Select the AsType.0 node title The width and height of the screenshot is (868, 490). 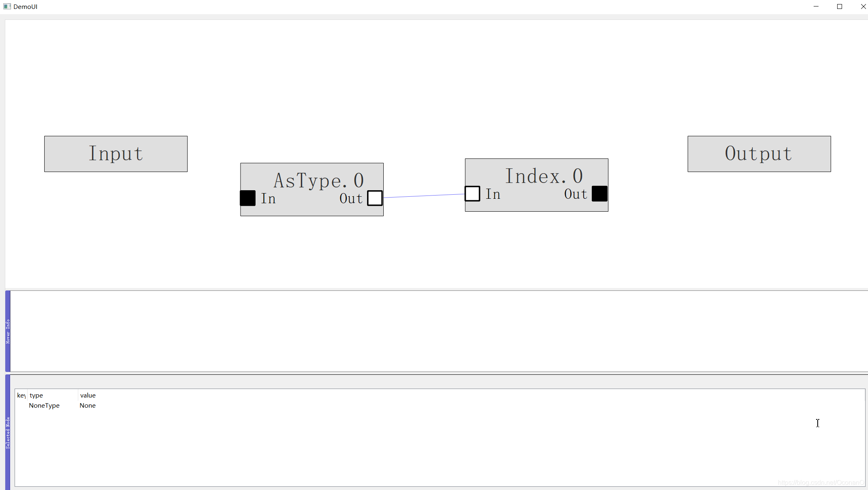coord(318,180)
